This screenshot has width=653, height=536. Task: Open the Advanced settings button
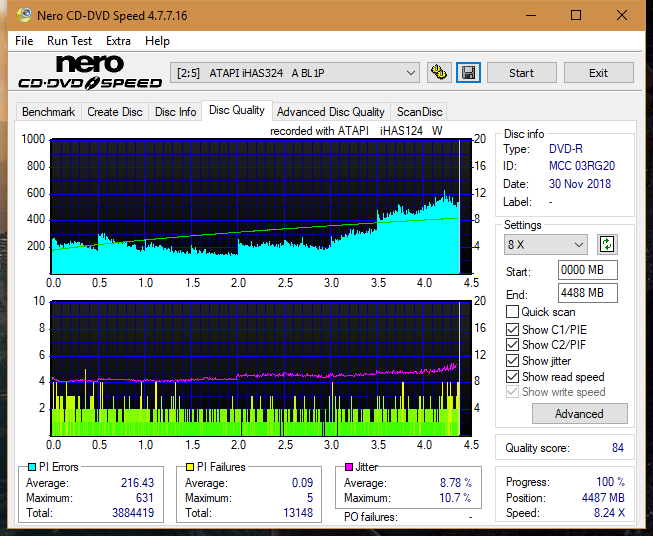579,414
